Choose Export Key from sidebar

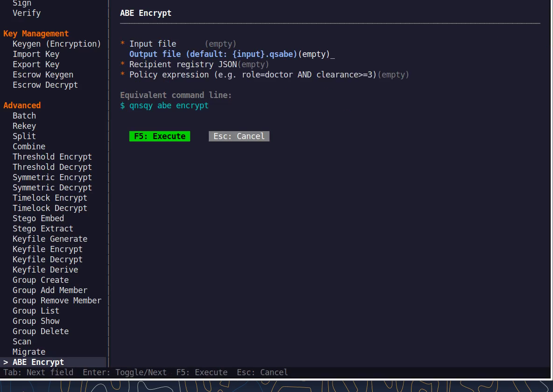point(36,64)
